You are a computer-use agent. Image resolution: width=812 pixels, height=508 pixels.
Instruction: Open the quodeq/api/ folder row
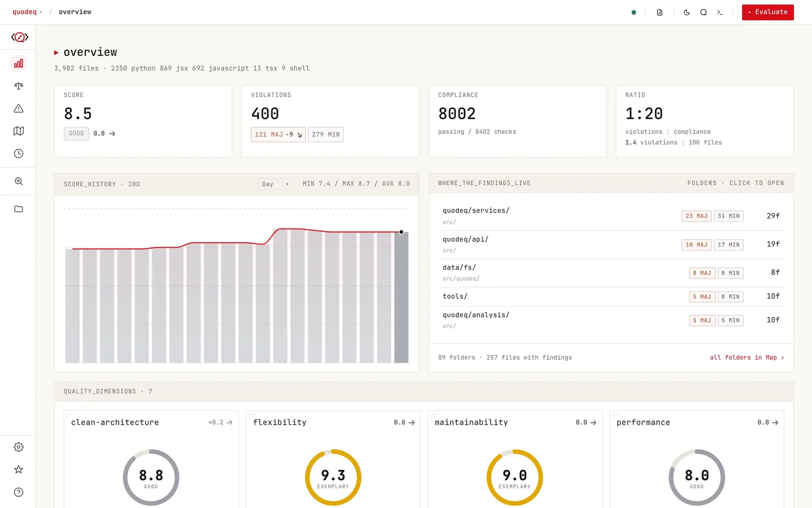click(611, 244)
